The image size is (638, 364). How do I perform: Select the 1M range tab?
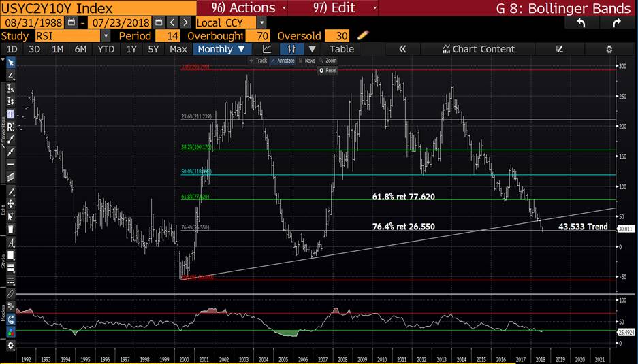coord(57,49)
